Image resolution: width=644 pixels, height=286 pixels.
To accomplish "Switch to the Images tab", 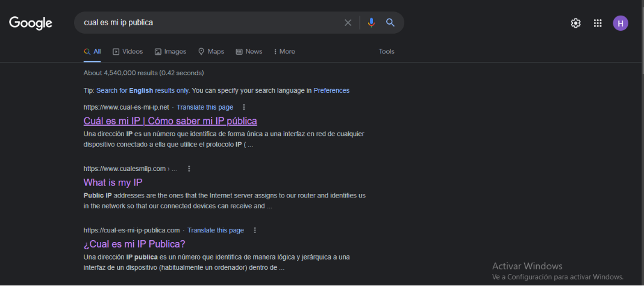I will (170, 52).
